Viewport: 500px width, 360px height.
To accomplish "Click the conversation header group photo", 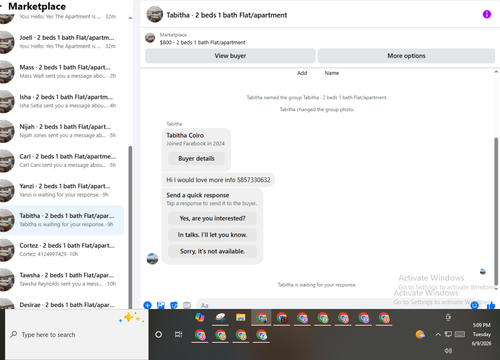I will (155, 14).
